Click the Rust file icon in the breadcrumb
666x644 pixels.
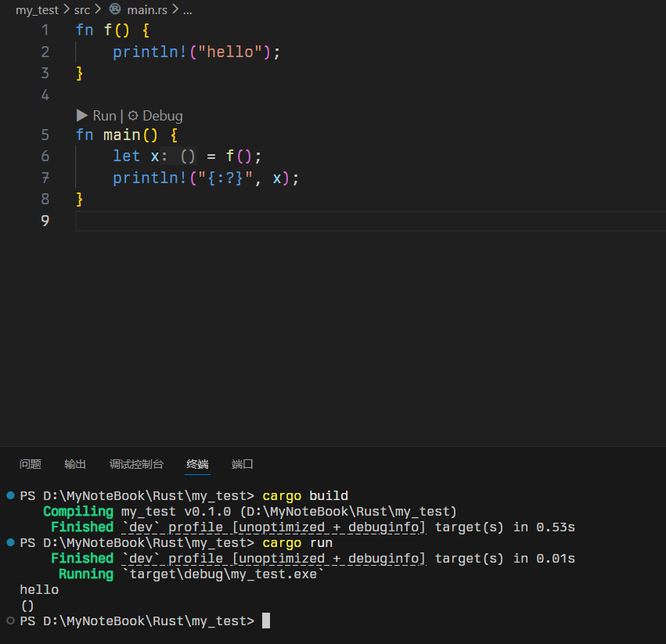115,10
